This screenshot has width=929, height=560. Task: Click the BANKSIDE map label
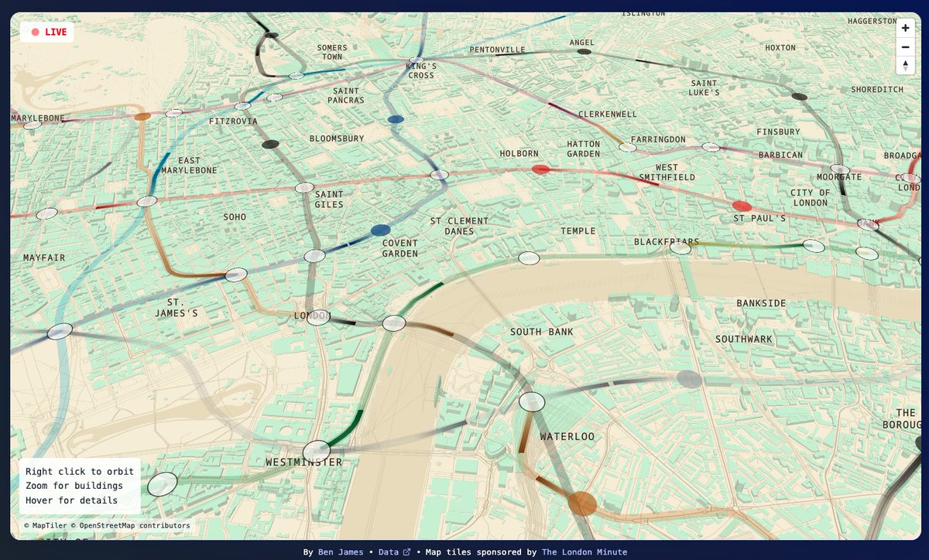click(761, 303)
